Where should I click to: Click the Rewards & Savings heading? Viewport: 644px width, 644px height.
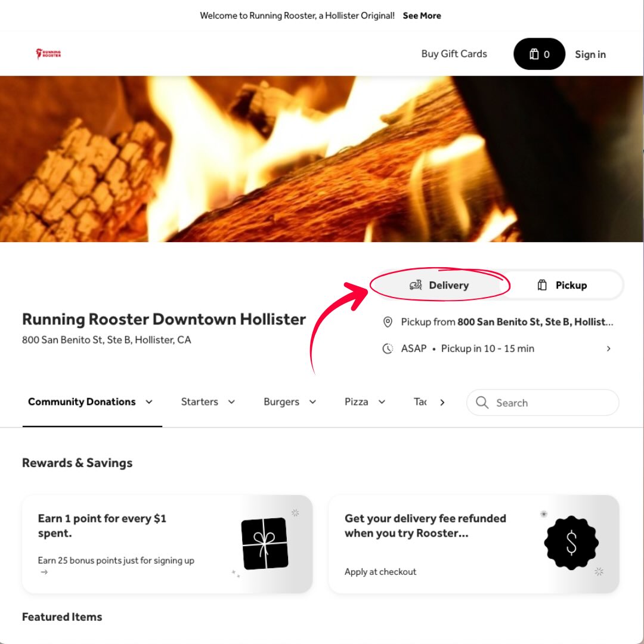(77, 463)
